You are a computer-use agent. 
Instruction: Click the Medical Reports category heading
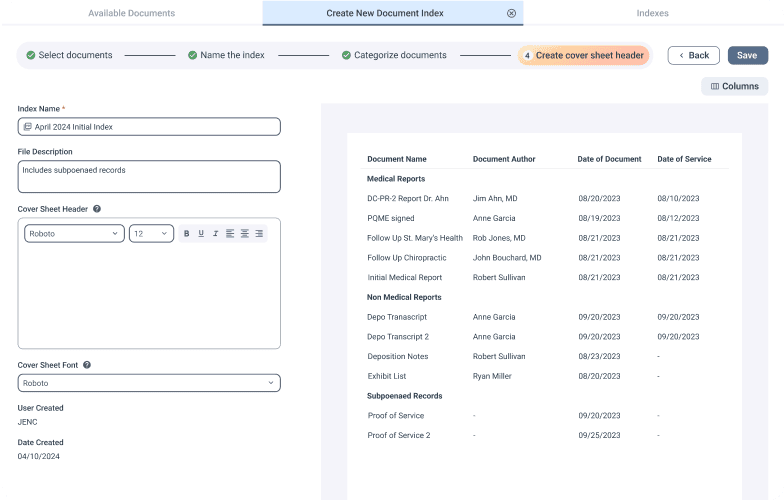tap(396, 178)
